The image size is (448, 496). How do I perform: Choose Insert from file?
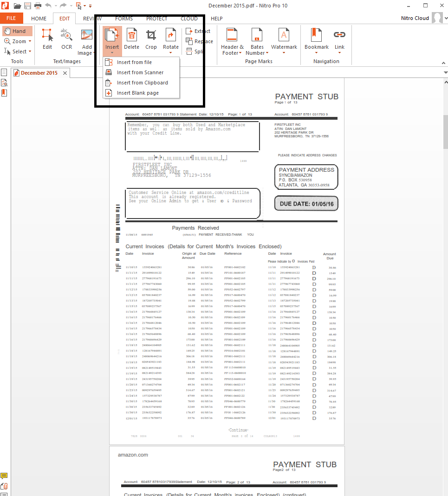coord(141,62)
